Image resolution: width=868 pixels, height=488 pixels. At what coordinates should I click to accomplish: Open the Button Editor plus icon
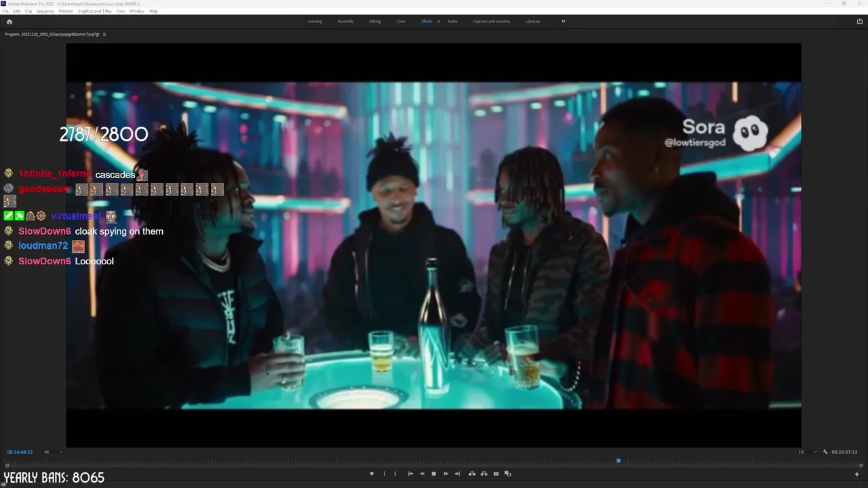856,474
